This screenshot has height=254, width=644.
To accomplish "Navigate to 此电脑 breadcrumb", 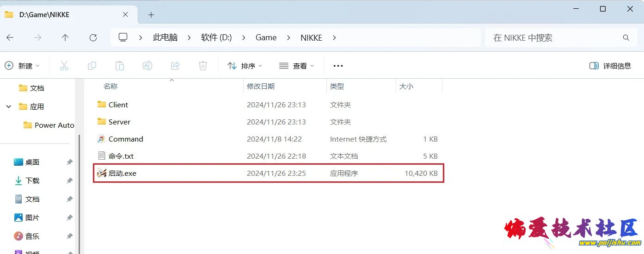I will (166, 37).
